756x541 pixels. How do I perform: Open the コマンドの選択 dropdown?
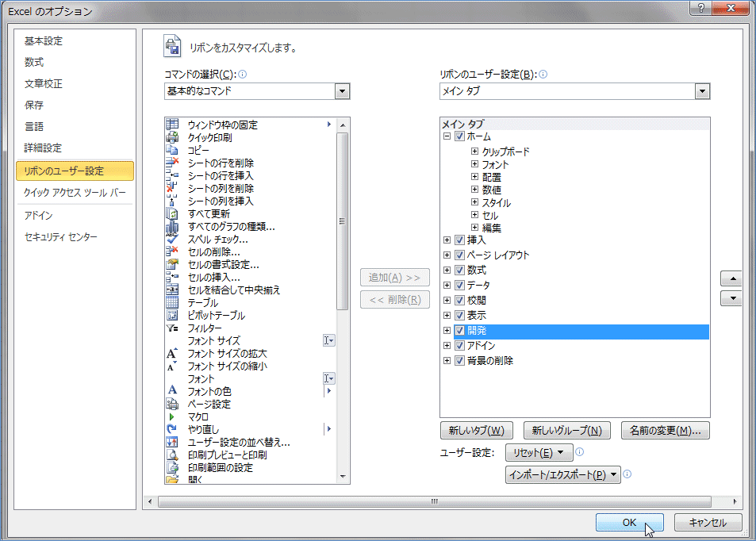click(x=343, y=91)
